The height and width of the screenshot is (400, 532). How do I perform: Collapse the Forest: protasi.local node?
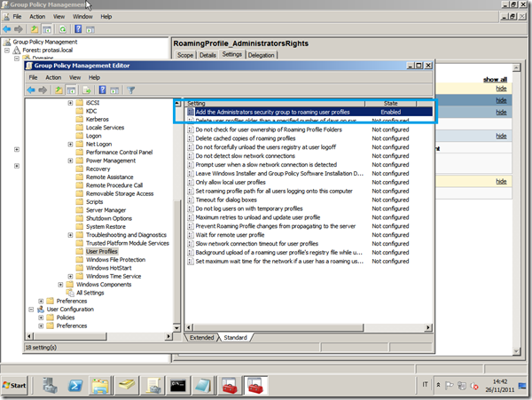pyautogui.click(x=7, y=50)
